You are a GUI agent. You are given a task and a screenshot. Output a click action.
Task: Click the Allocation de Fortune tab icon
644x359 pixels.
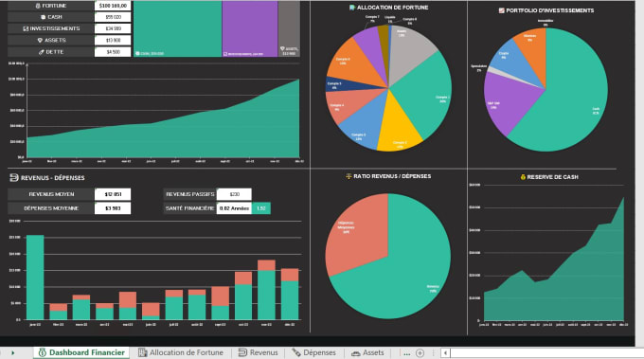pyautogui.click(x=142, y=352)
